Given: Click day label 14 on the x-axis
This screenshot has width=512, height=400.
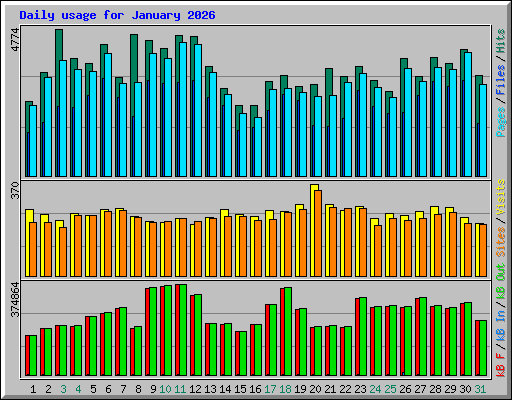Looking at the screenshot, I should click(225, 389).
